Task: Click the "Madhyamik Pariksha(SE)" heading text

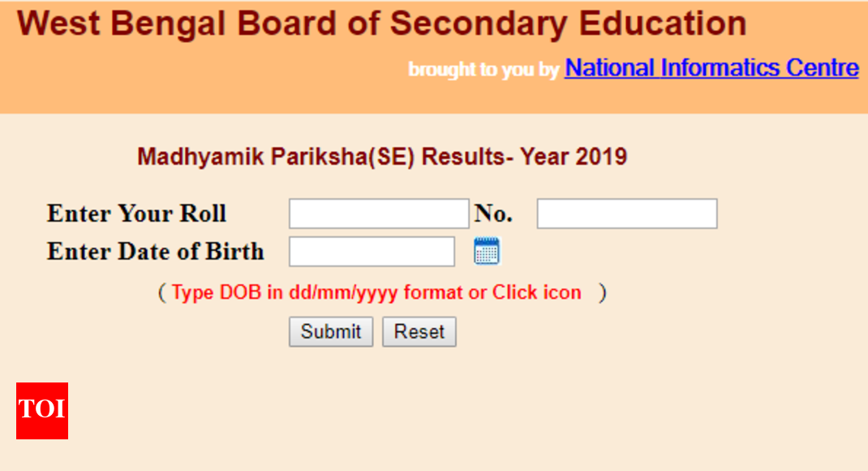Action: coord(276,156)
